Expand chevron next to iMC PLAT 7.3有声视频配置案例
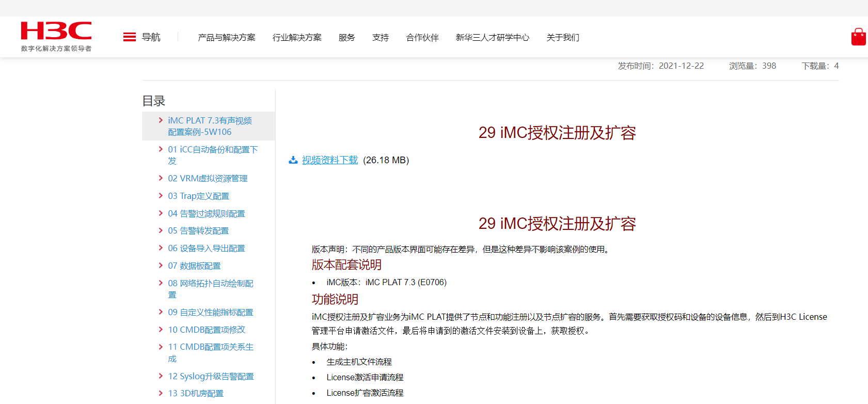Image resolution: width=868 pixels, height=404 pixels. [x=161, y=120]
